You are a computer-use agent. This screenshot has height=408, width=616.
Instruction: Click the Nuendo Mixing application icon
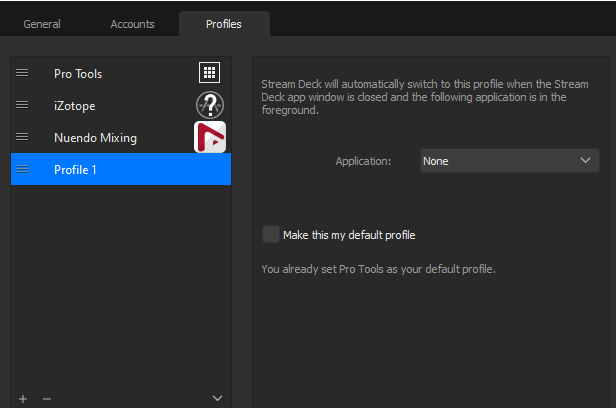pyautogui.click(x=210, y=137)
